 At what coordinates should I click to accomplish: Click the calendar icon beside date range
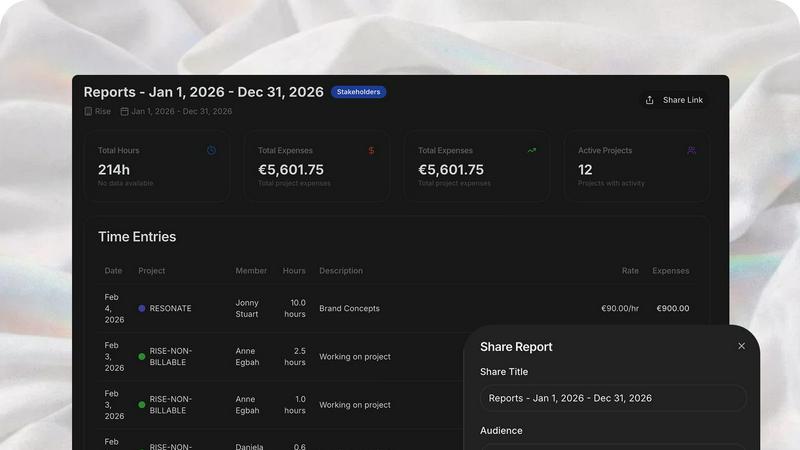[x=124, y=111]
